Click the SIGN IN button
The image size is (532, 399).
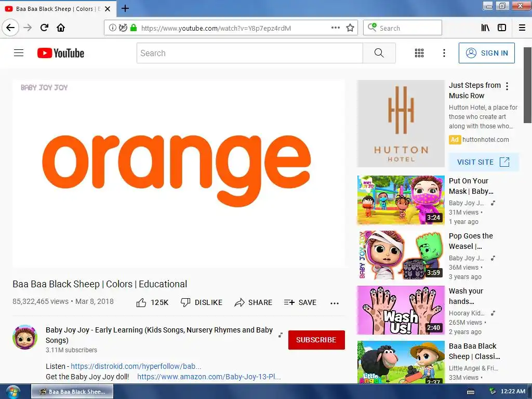486,53
